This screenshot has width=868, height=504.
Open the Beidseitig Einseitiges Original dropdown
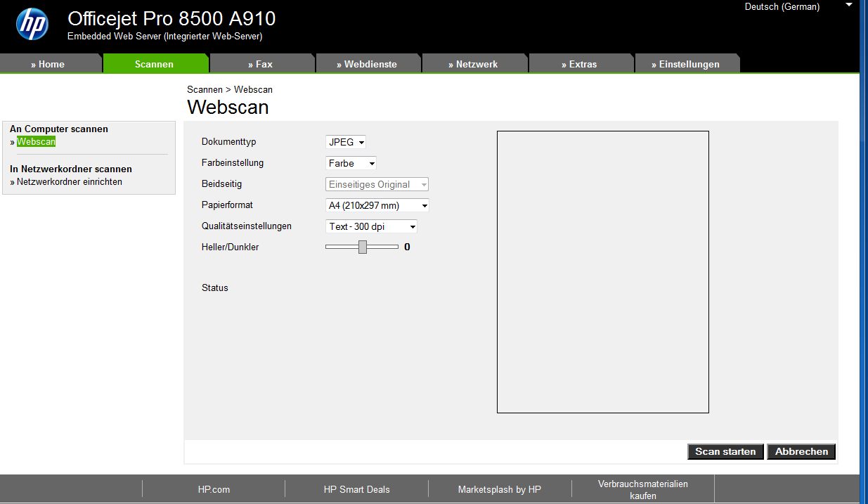377,184
